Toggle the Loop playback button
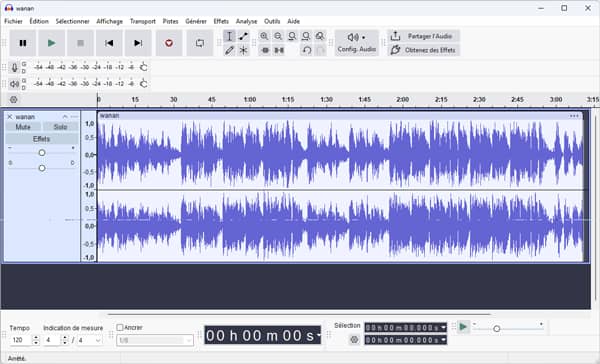 200,43
